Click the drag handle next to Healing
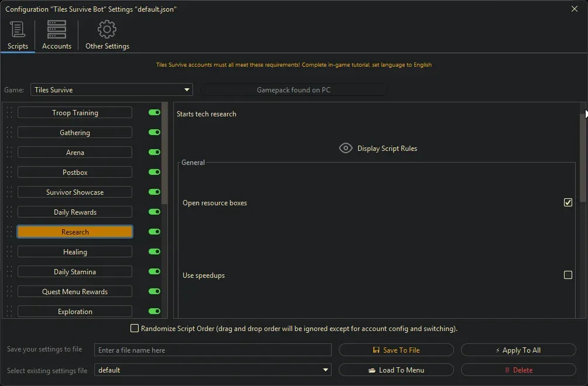The height and width of the screenshot is (386, 588). point(9,252)
